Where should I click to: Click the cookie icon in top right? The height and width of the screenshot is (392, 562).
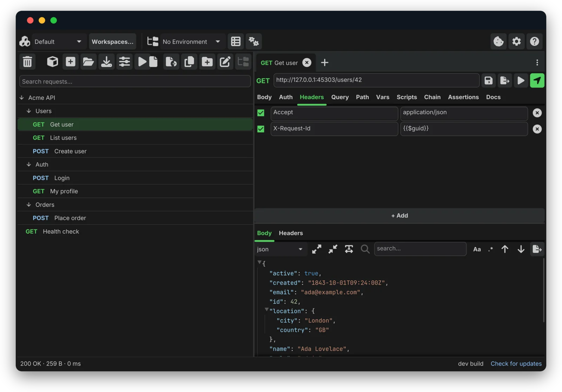pos(498,41)
